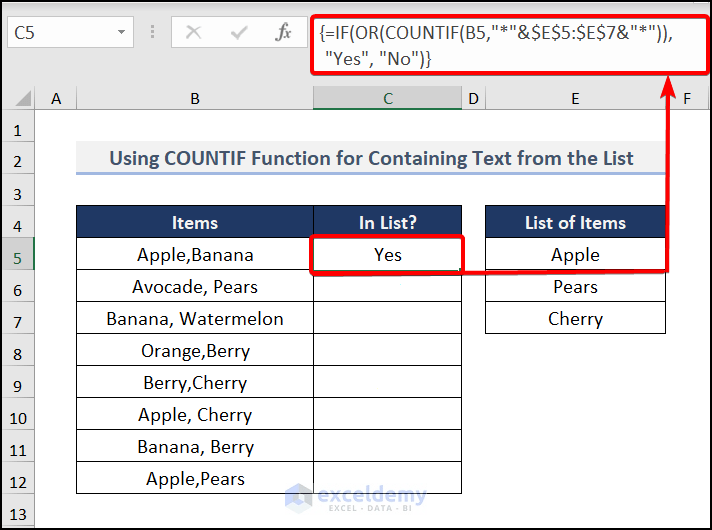Select cell containing 'Orange,Berry'
This screenshot has width=712, height=530.
195,350
